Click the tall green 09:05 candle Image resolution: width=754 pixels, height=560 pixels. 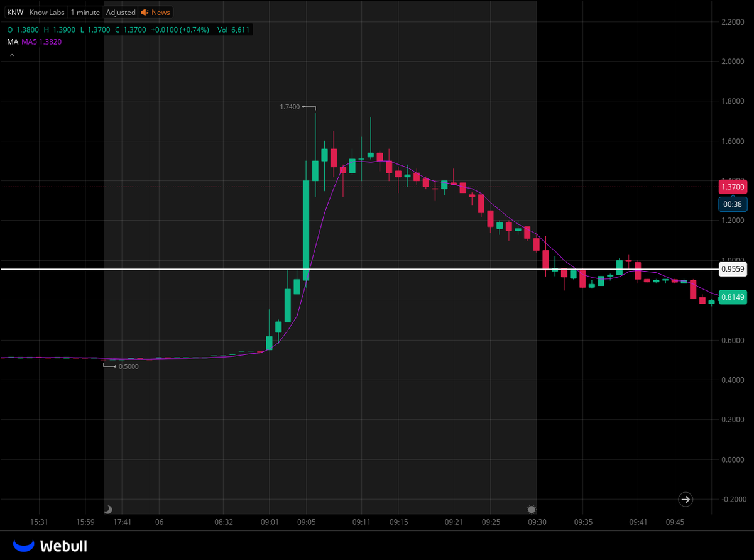coord(306,230)
